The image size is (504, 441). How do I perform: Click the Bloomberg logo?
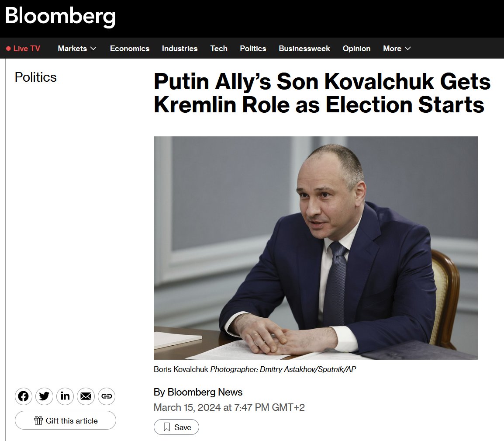coord(60,17)
